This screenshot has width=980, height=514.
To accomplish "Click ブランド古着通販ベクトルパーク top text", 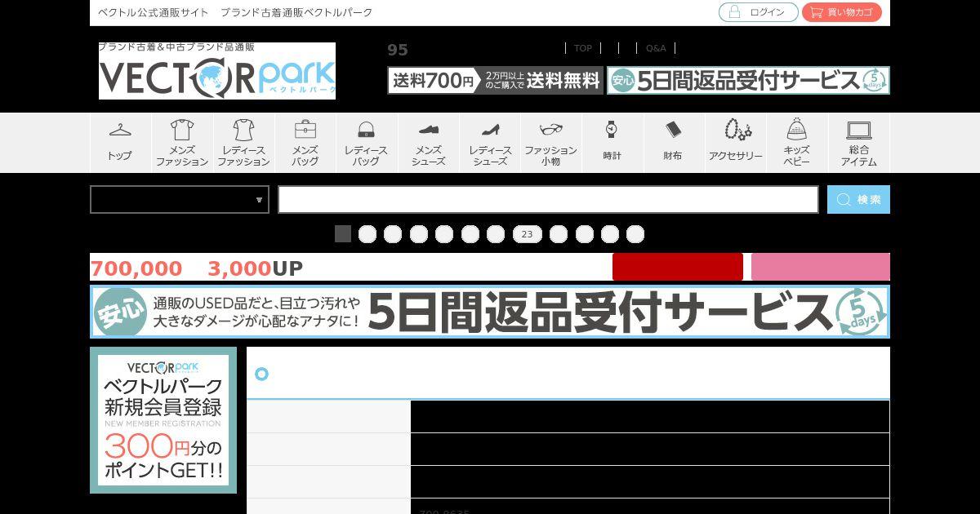I will coord(296,12).
